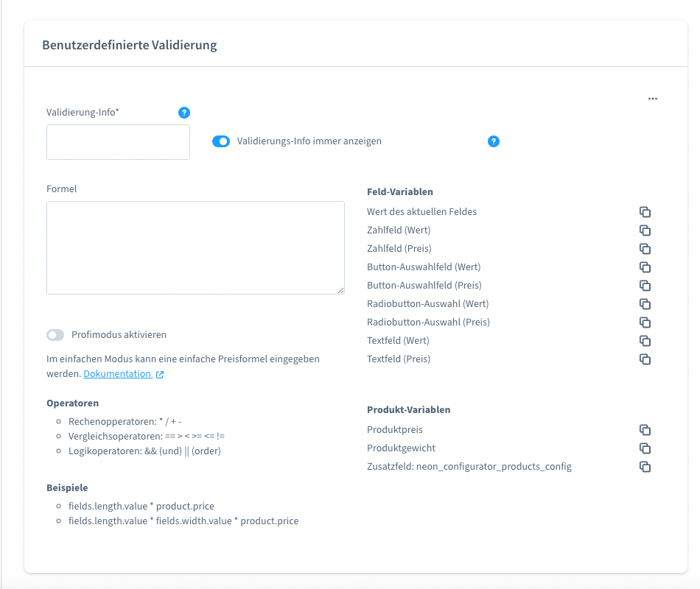Image resolution: width=700 pixels, height=589 pixels.
Task: Copy the Textfeld (Preis) variable
Action: (x=645, y=359)
